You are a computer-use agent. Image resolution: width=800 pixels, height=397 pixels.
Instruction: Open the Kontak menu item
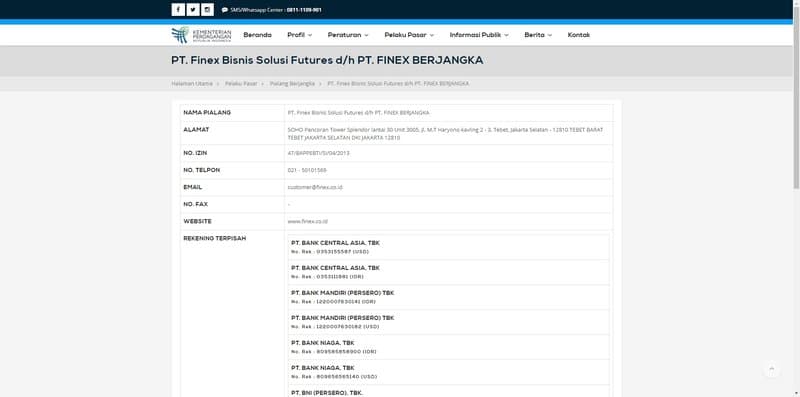tap(579, 35)
